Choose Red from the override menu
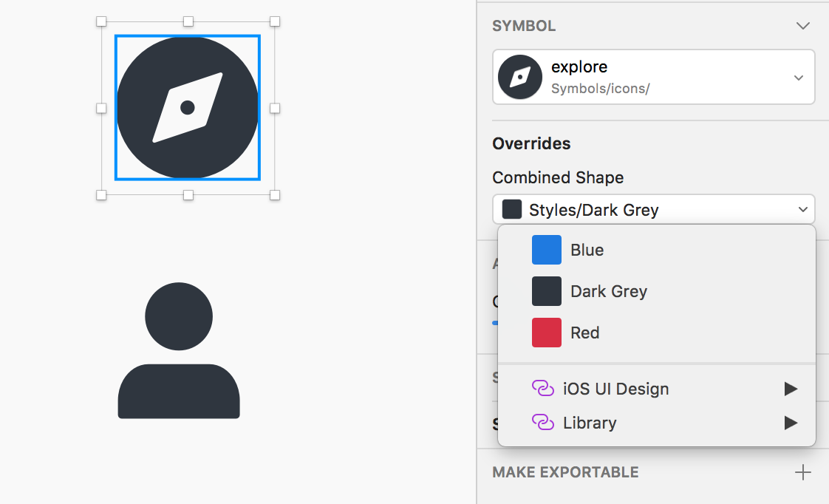Image resolution: width=829 pixels, height=504 pixels. click(x=584, y=333)
